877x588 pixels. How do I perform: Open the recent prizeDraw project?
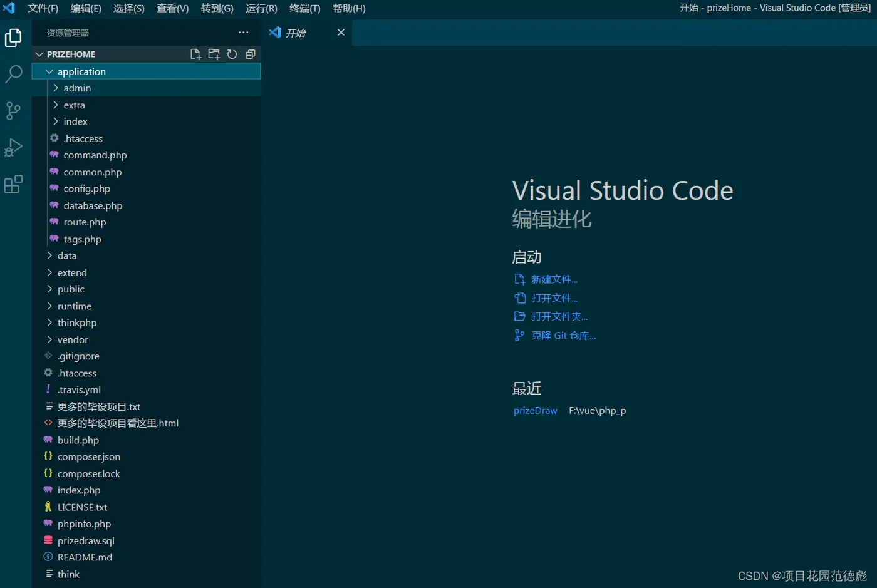[536, 411]
